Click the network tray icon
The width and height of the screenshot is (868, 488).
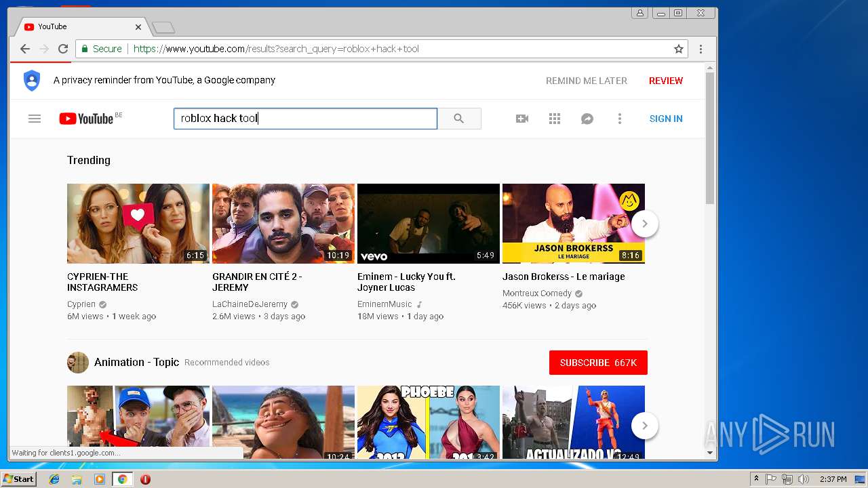point(787,479)
